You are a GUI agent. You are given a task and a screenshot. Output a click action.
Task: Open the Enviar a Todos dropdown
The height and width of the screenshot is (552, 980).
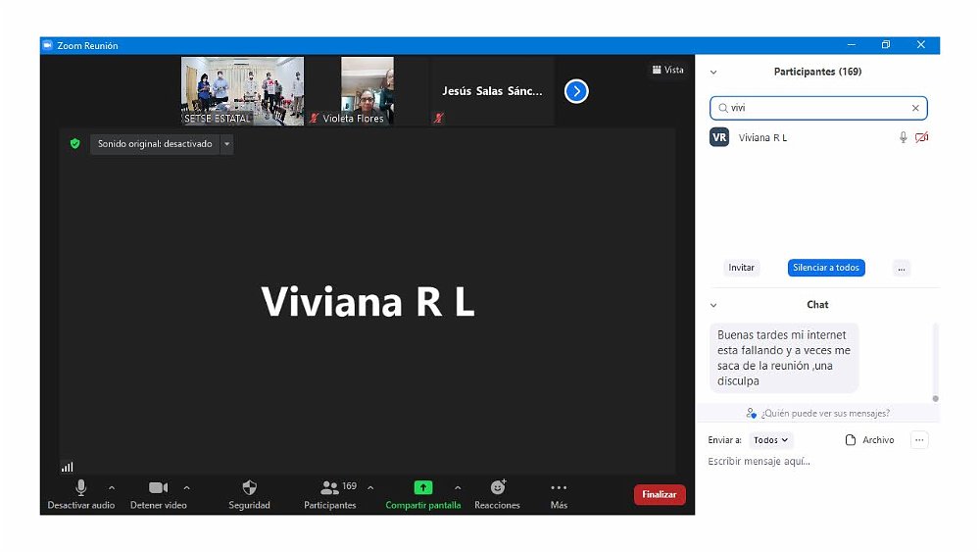click(770, 440)
